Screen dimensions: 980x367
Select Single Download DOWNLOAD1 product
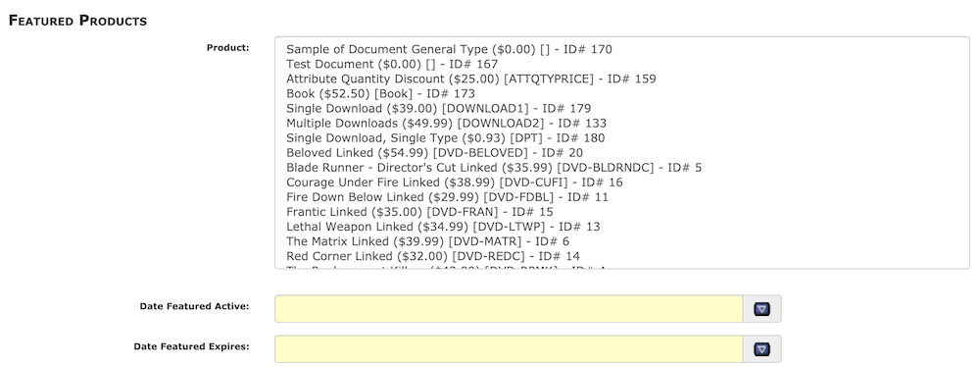[x=438, y=108]
